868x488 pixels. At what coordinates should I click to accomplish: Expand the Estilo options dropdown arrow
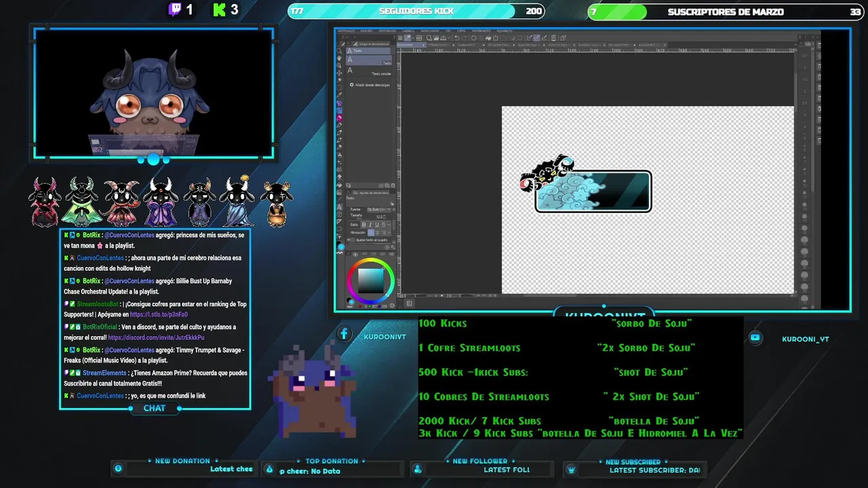[389, 225]
